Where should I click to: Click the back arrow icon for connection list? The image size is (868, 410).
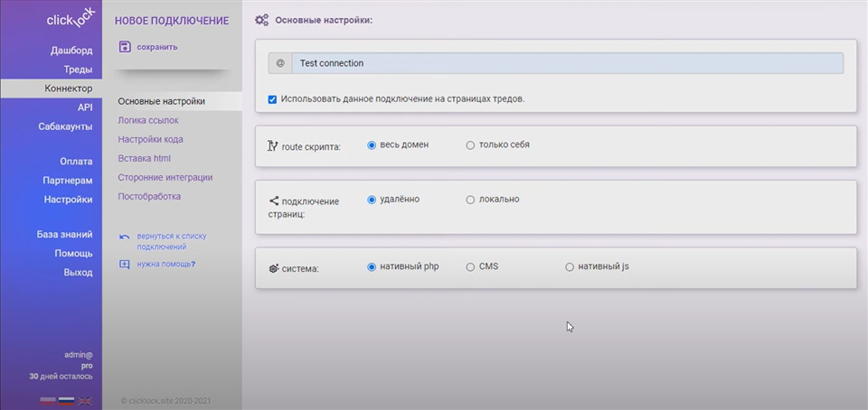click(124, 237)
